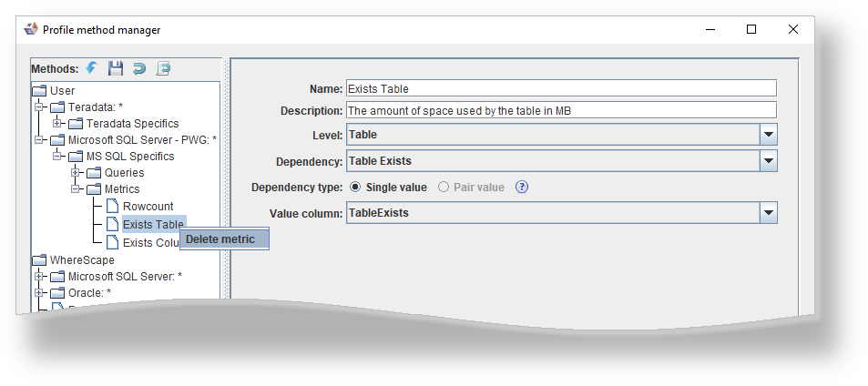This screenshot has height=386, width=868.
Task: Click the refresh methods lightning icon
Action: coord(92,68)
